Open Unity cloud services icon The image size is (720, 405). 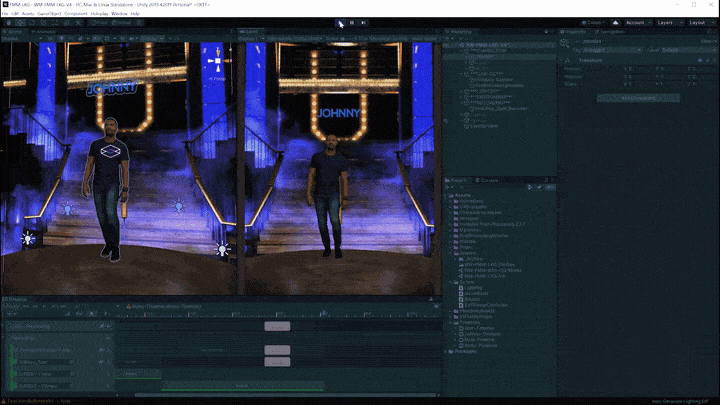615,22
